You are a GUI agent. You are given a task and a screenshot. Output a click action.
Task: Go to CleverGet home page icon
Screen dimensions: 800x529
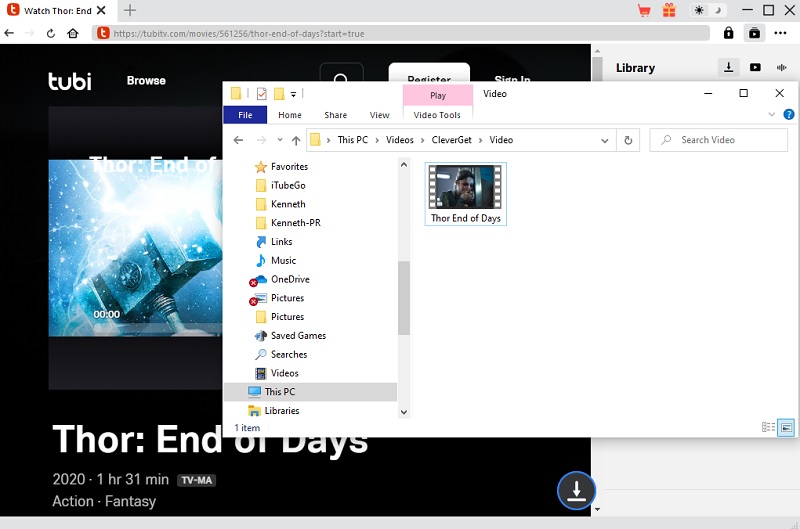click(x=73, y=34)
